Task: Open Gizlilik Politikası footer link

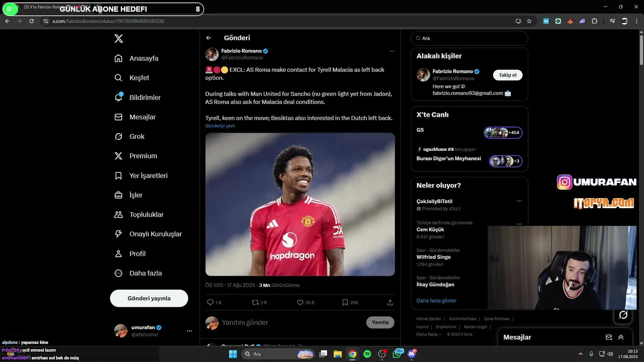Action: tap(462, 319)
